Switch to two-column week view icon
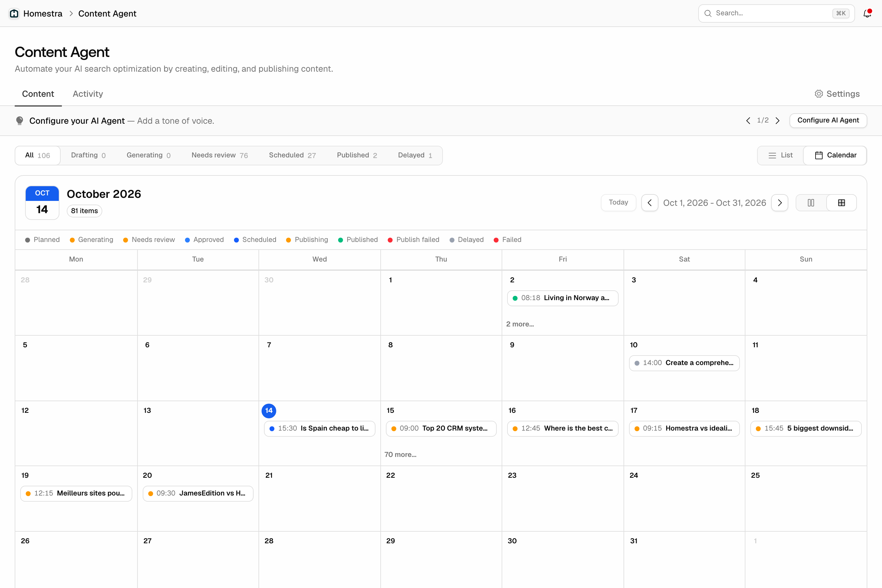882x588 pixels. (811, 203)
